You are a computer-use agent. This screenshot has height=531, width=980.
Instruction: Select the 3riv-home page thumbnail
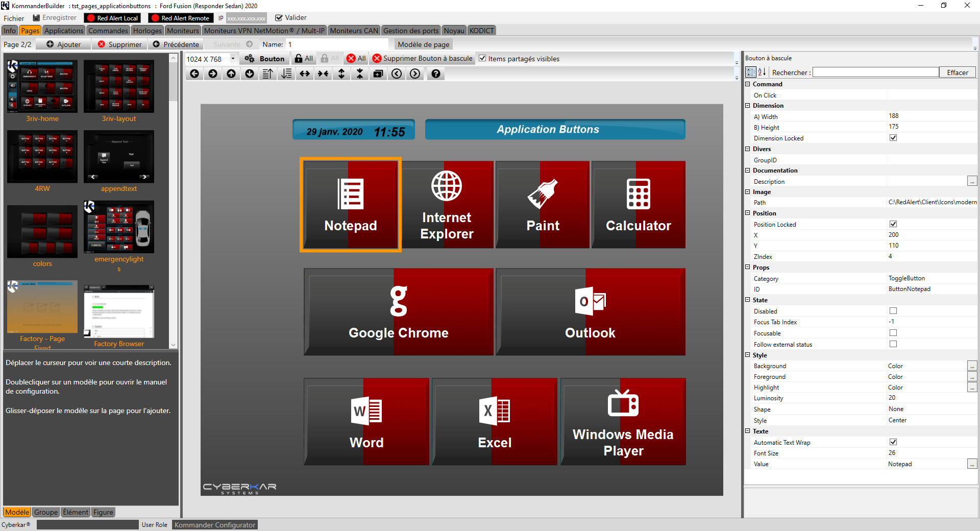[42, 87]
